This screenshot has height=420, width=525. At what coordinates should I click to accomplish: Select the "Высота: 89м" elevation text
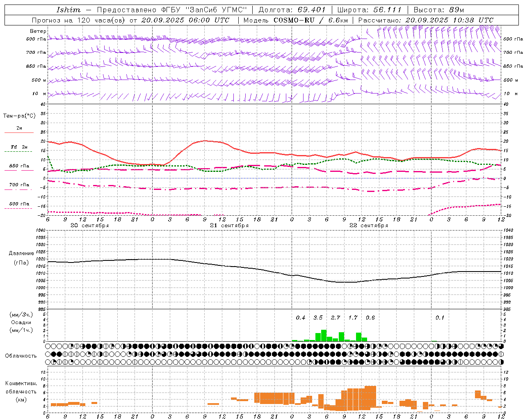(438, 10)
